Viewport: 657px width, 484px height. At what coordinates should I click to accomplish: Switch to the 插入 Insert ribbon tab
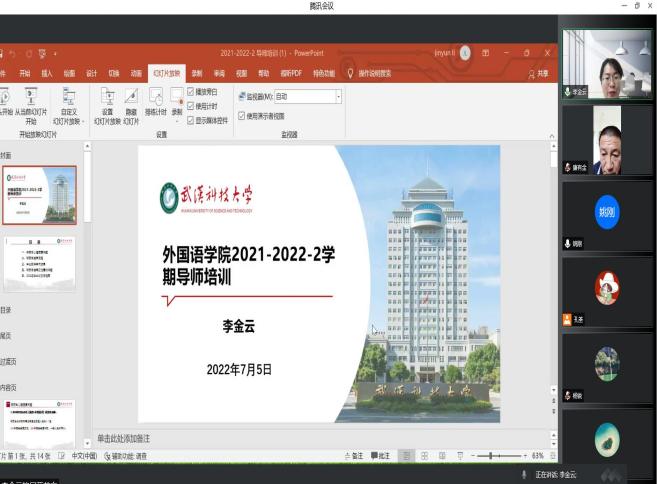click(47, 73)
